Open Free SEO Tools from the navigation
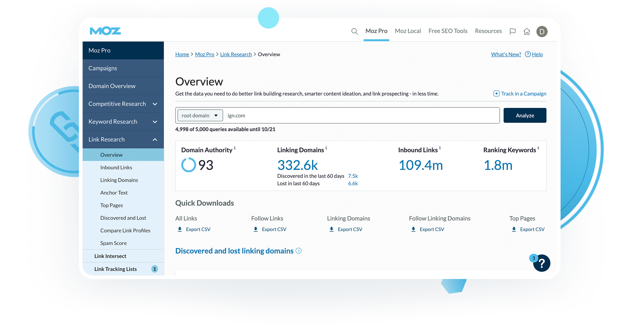This screenshot has height=325, width=644. (448, 31)
